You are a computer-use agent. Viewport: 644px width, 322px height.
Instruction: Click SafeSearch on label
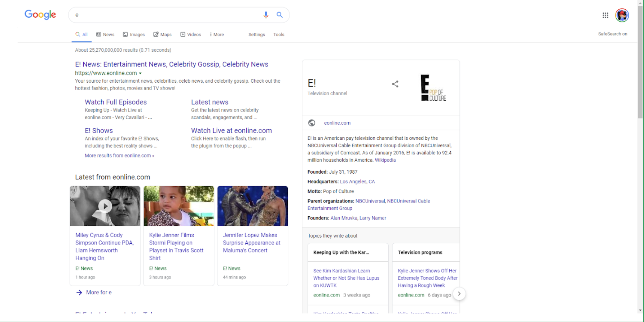point(613,34)
